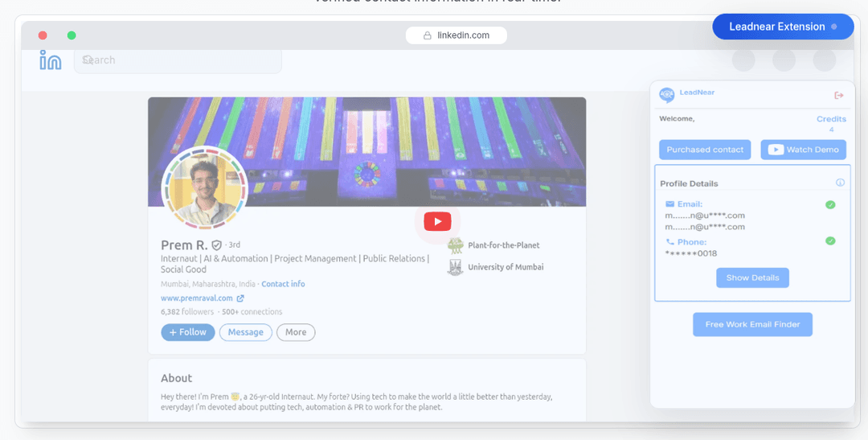Click the LinkedIn logo icon
The height and width of the screenshot is (440, 868).
[x=51, y=60]
